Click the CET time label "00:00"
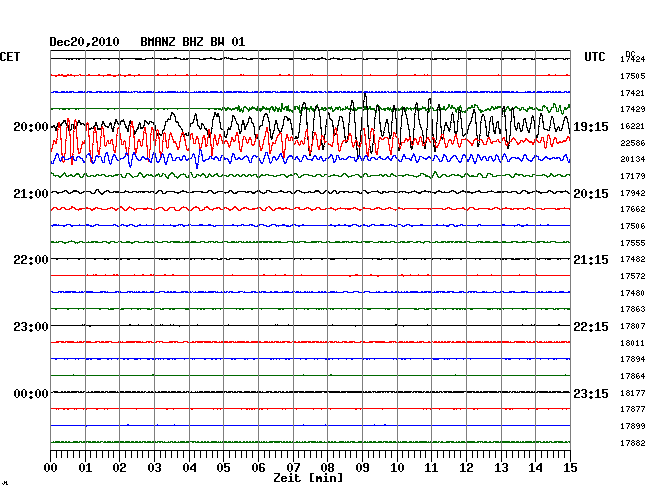 (31, 394)
